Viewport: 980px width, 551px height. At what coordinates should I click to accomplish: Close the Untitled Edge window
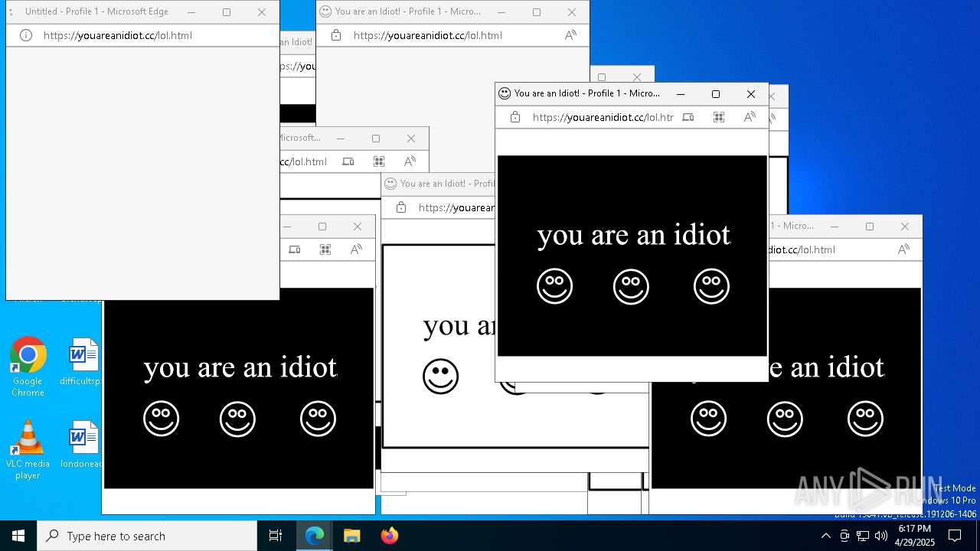pyautogui.click(x=262, y=11)
